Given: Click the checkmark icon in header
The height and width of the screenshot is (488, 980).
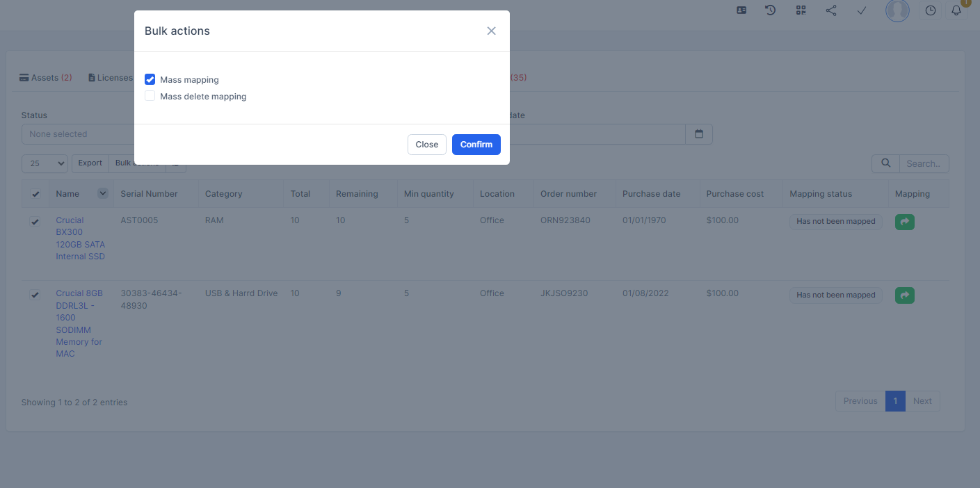Looking at the screenshot, I should point(861,10).
